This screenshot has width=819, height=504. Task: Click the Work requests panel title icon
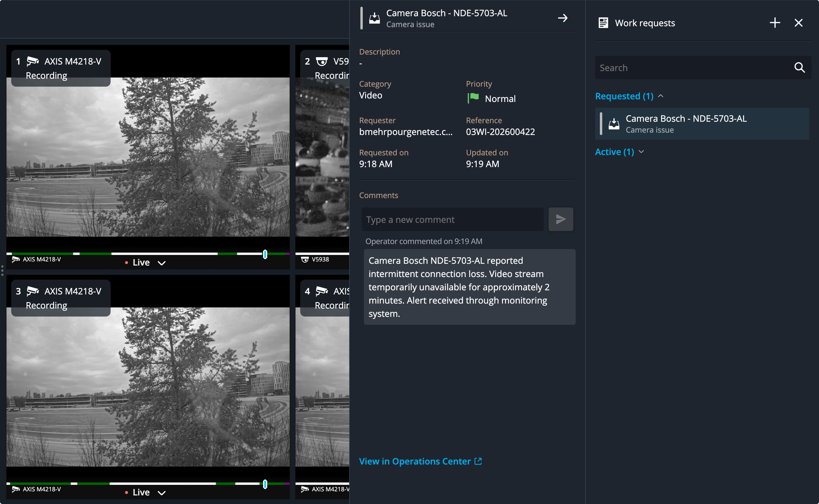[603, 23]
